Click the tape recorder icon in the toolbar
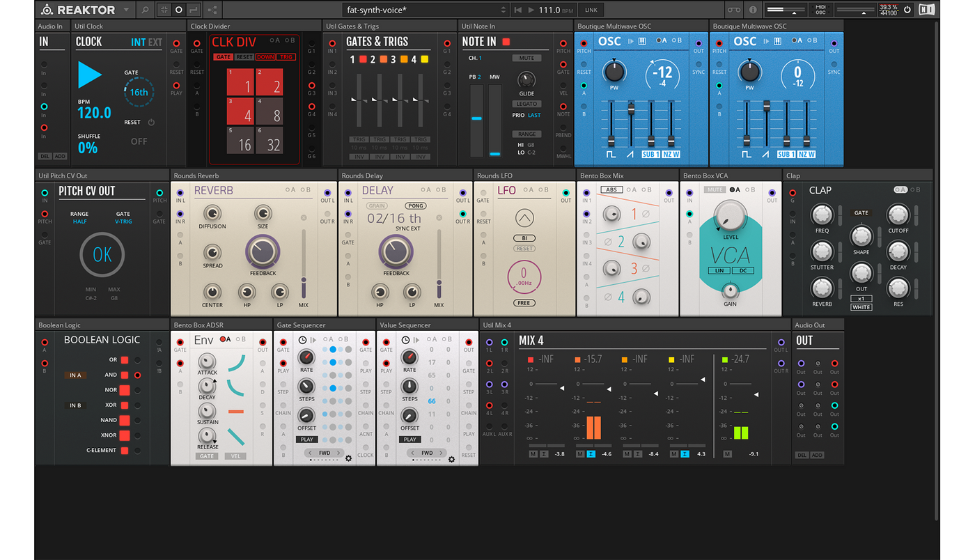This screenshot has height=560, width=975. click(x=734, y=10)
